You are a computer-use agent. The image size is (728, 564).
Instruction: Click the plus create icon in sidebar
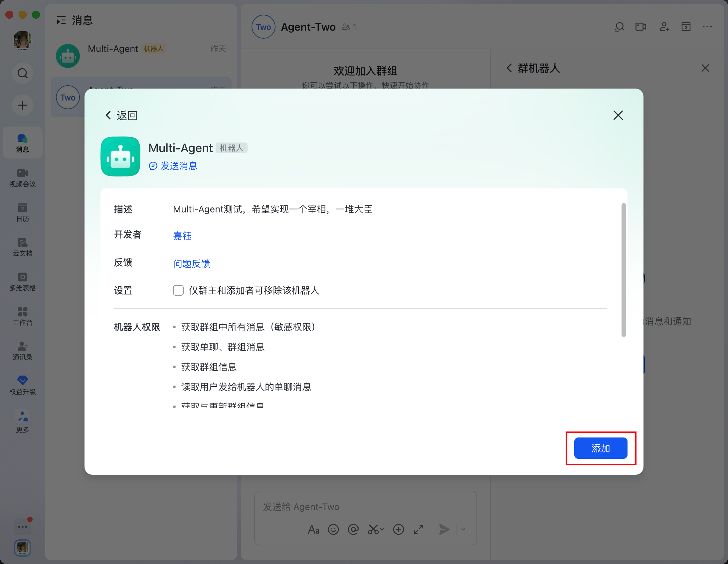pyautogui.click(x=22, y=106)
